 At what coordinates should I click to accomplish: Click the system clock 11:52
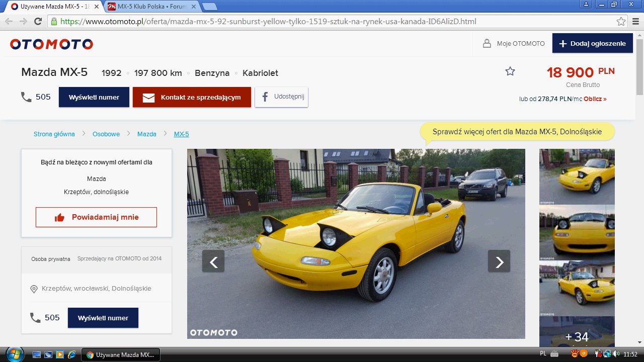point(630,354)
